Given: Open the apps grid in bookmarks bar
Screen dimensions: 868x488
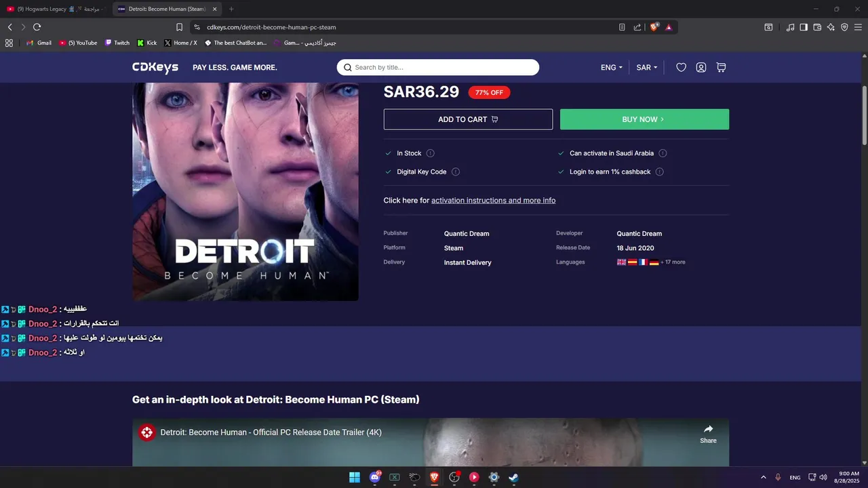Looking at the screenshot, I should pos(9,43).
